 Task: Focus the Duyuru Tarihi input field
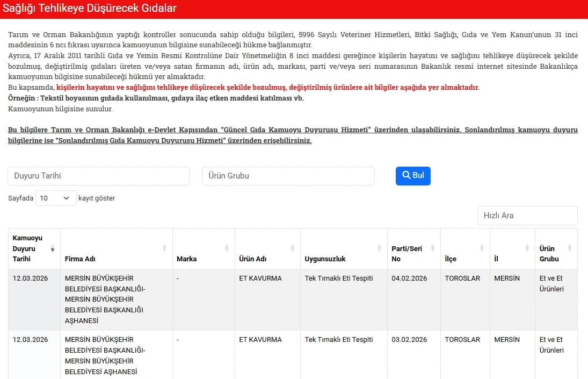(x=99, y=176)
